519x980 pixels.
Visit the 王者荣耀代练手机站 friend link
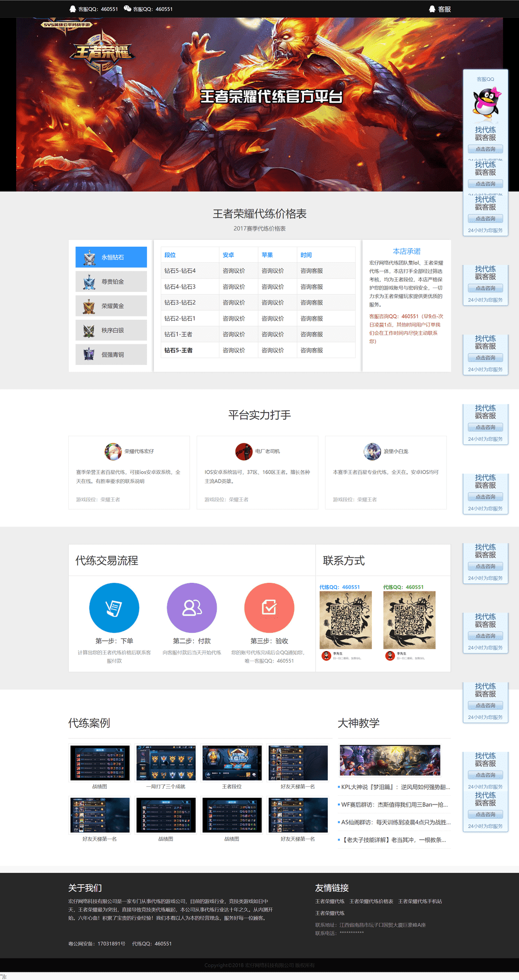(x=420, y=901)
